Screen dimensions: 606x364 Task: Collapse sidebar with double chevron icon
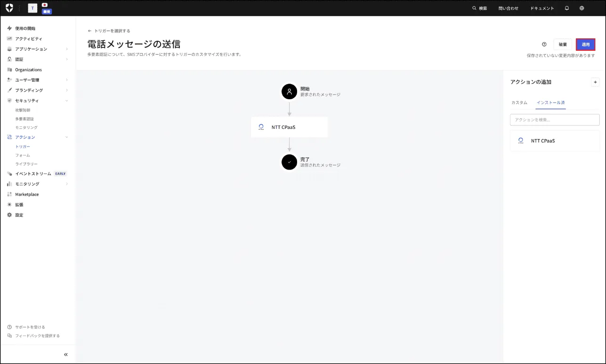(66, 355)
